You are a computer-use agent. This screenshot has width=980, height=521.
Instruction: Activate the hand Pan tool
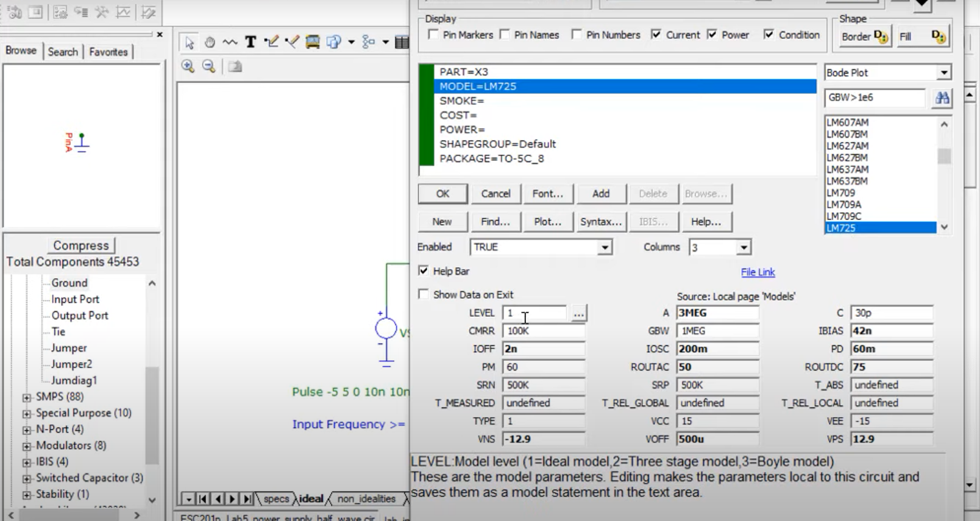point(210,42)
